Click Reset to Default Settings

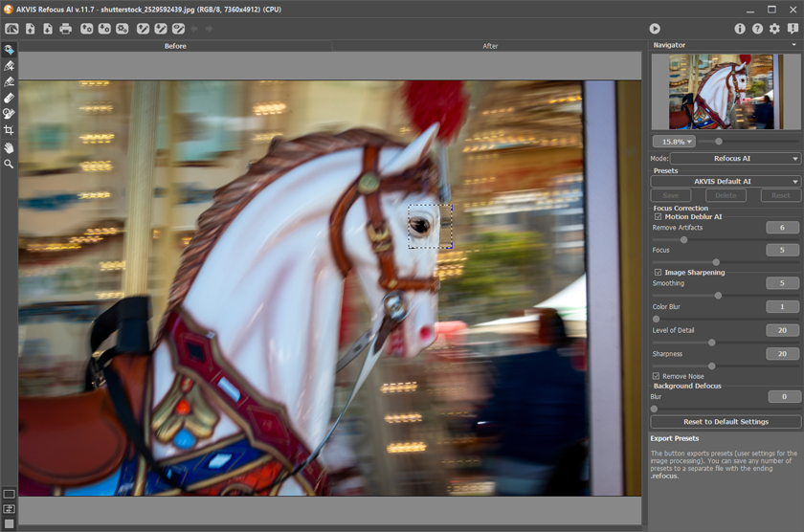click(726, 422)
